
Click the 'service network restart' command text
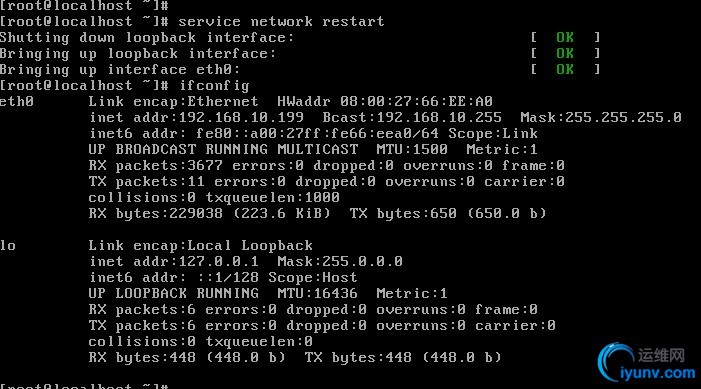coord(281,21)
